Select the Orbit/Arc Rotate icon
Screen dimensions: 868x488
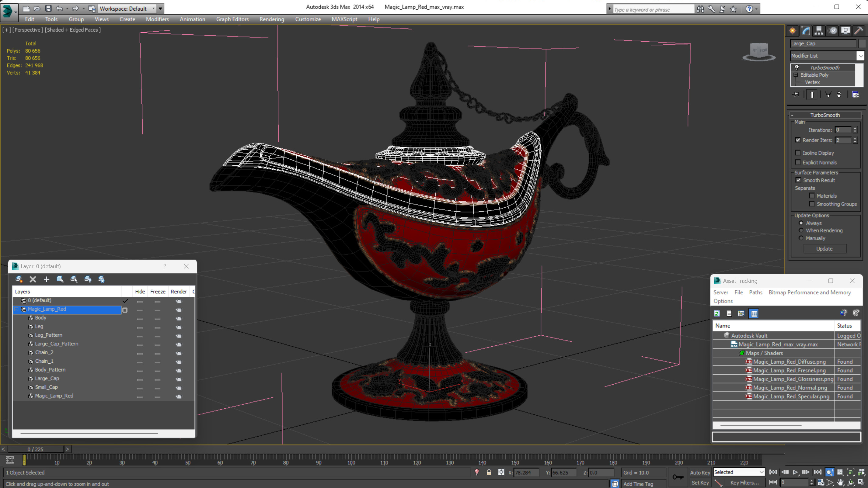click(851, 481)
